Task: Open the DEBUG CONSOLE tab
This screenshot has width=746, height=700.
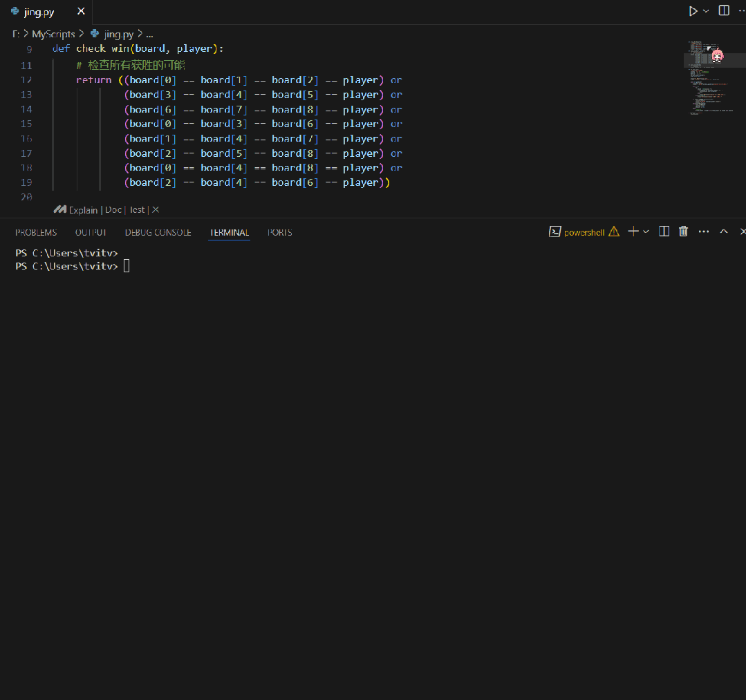Action: tap(158, 233)
